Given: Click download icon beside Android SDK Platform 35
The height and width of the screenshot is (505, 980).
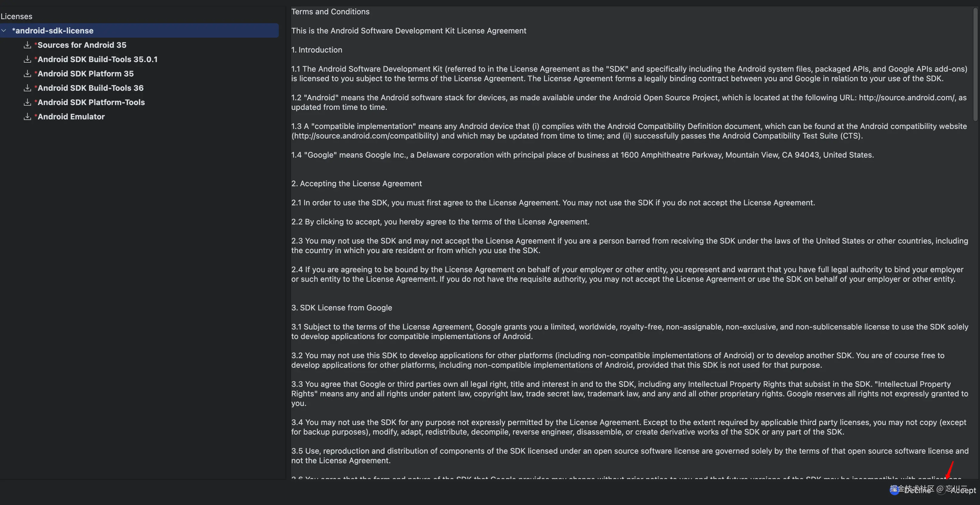Looking at the screenshot, I should point(27,73).
